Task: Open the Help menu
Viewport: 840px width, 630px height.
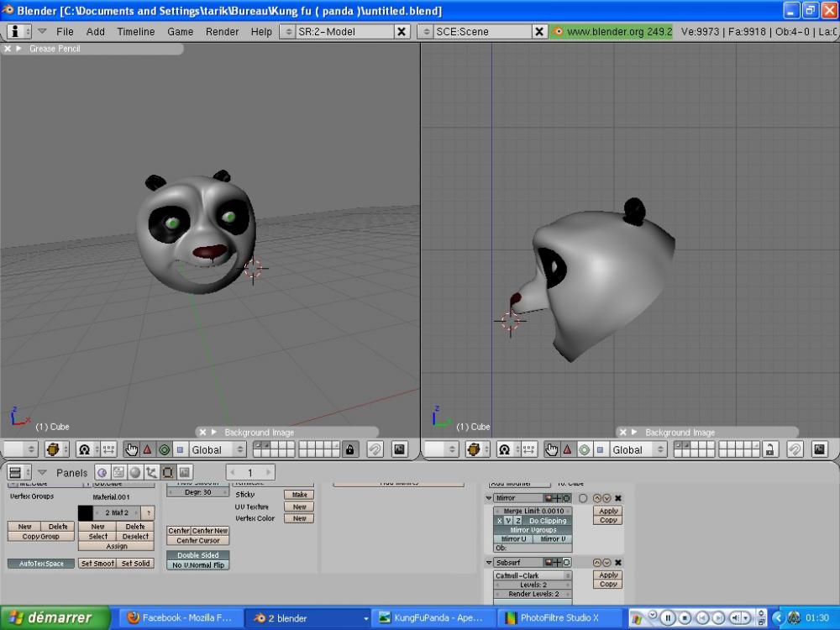Action: click(261, 32)
